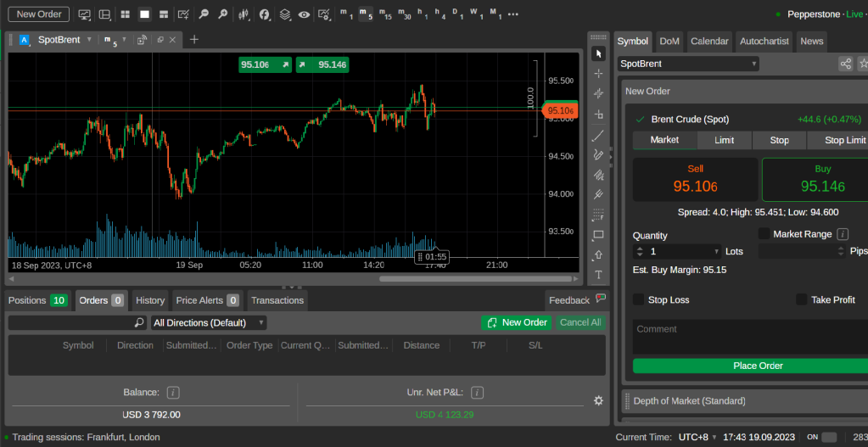Open the m5 period dropdown on chart tab
This screenshot has width=868, height=447.
tap(124, 40)
